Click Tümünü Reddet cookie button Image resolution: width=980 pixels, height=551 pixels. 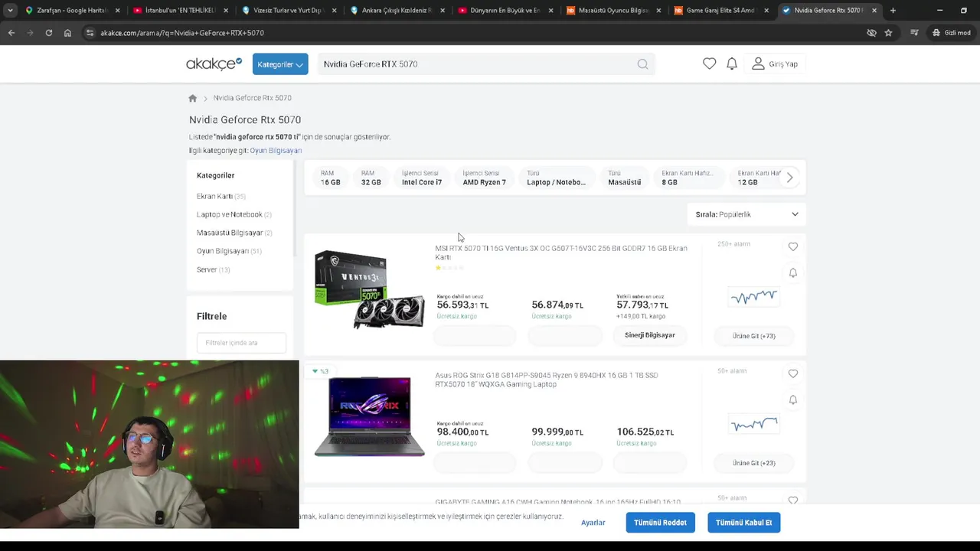[660, 523]
